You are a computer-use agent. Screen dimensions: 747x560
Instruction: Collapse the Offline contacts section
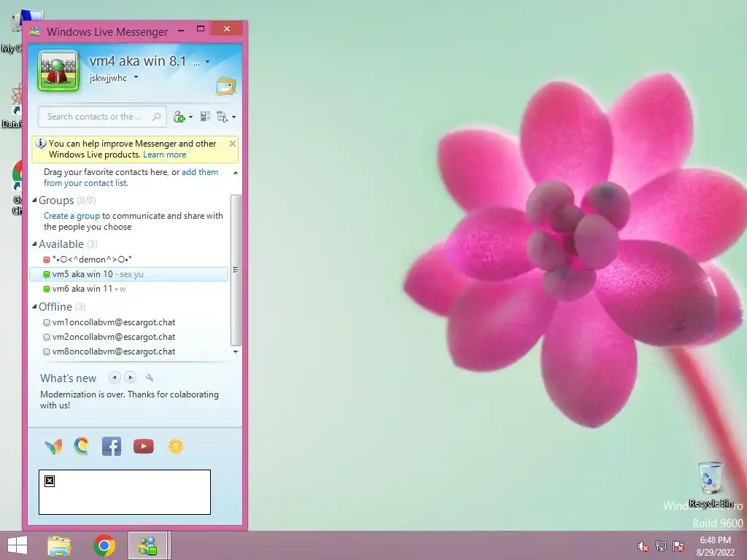point(34,307)
